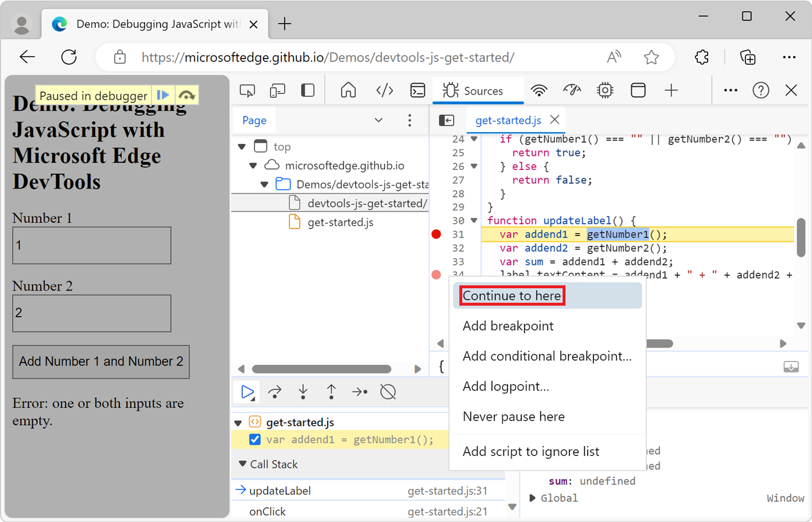Open the Inspect element tool

tap(248, 90)
